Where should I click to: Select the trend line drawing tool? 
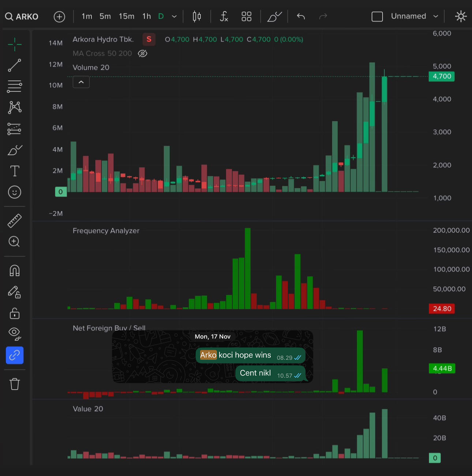pos(15,65)
